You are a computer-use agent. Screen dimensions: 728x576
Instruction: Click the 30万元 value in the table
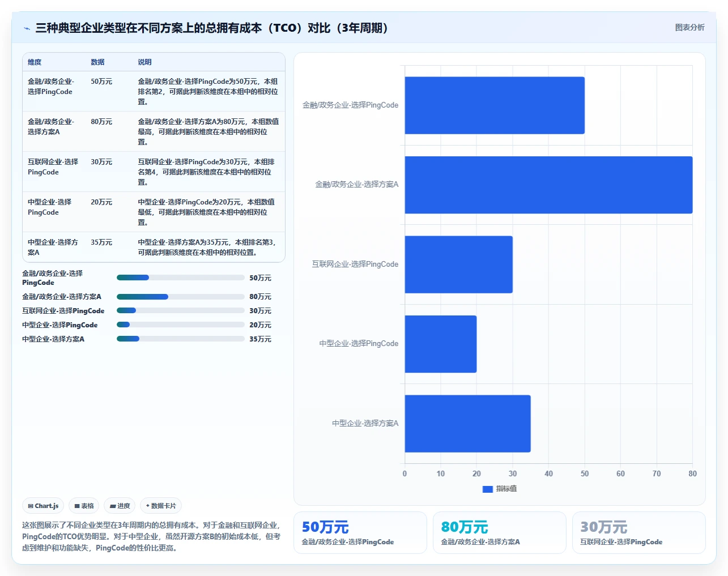coord(101,162)
